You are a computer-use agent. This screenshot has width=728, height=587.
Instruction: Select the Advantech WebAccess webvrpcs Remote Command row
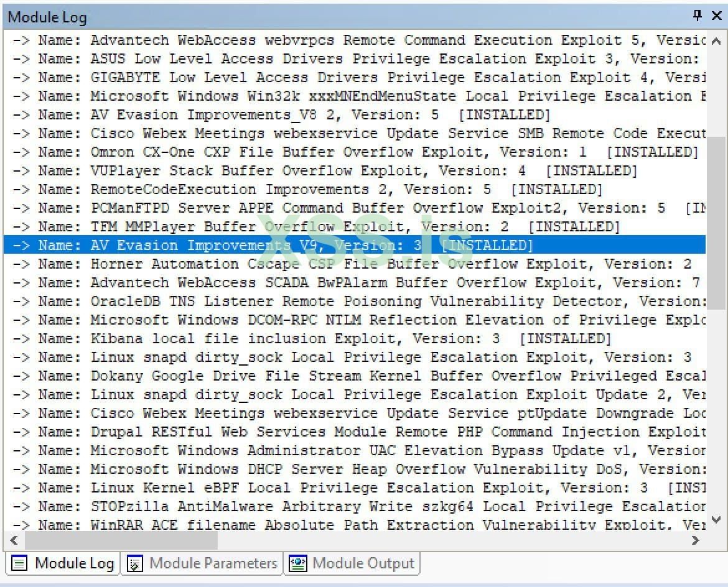tap(355, 40)
